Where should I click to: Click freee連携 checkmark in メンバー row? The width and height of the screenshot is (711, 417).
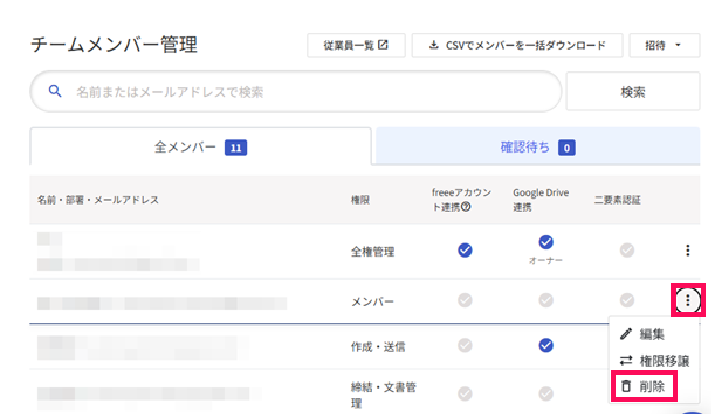click(x=465, y=300)
